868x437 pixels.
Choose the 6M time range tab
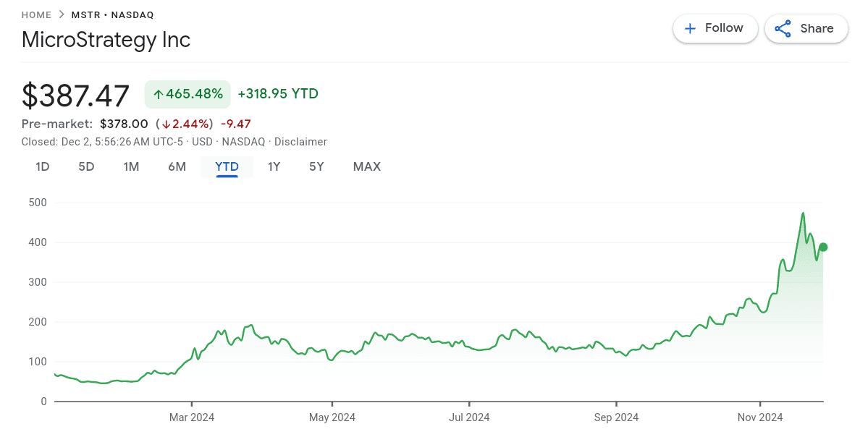point(177,166)
